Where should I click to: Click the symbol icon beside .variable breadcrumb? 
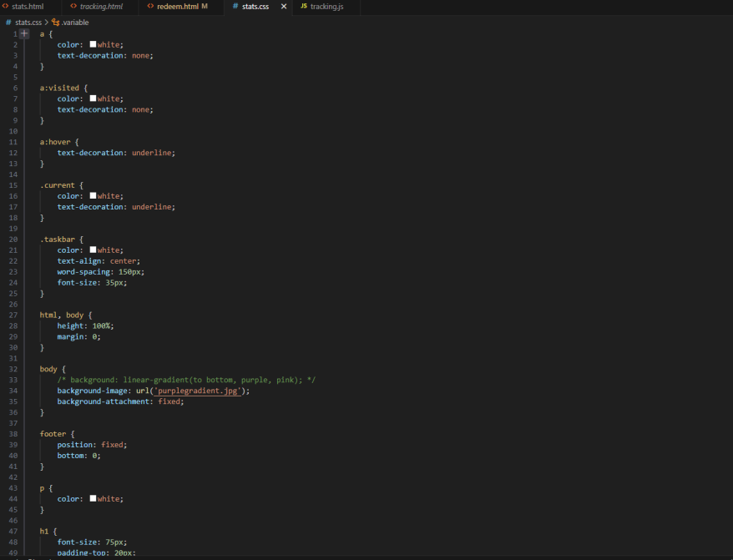click(x=56, y=22)
